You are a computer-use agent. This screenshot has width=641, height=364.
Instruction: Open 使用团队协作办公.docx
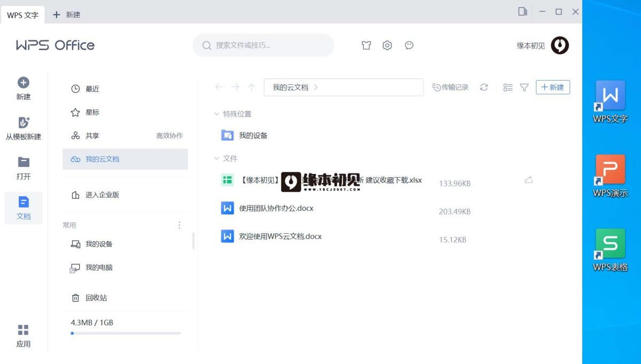(267, 208)
